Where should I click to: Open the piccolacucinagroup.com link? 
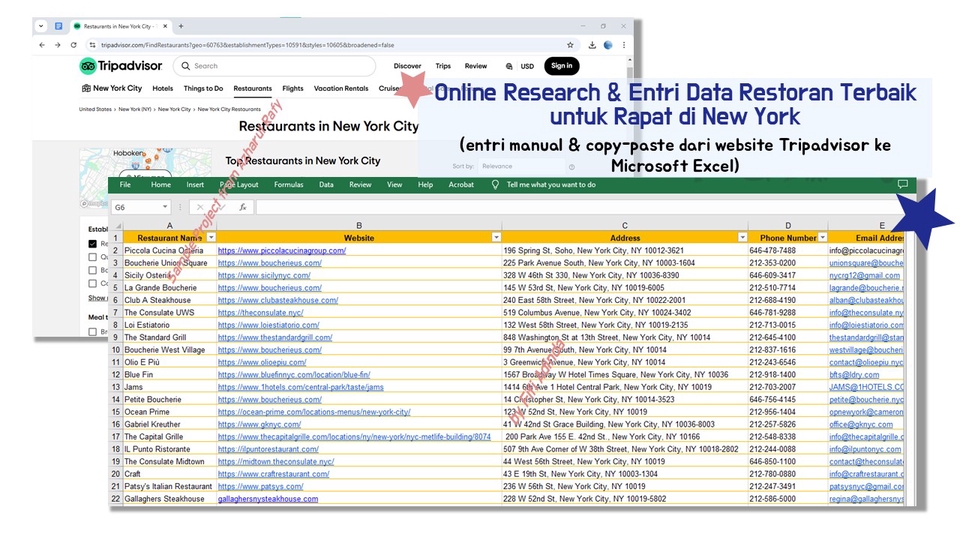[282, 250]
